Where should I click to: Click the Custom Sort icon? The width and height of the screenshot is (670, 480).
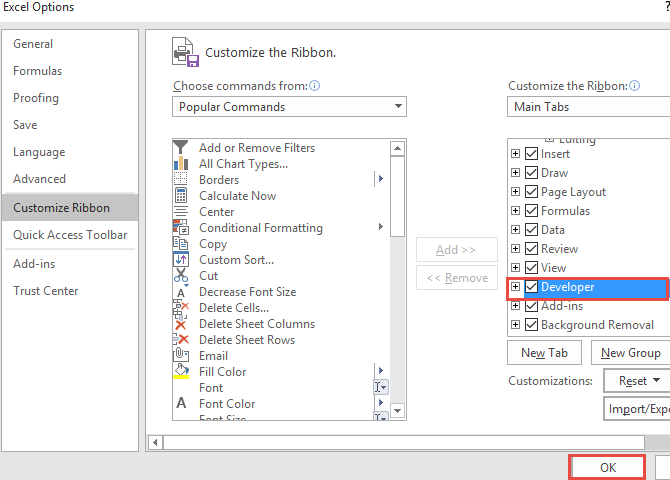181,259
